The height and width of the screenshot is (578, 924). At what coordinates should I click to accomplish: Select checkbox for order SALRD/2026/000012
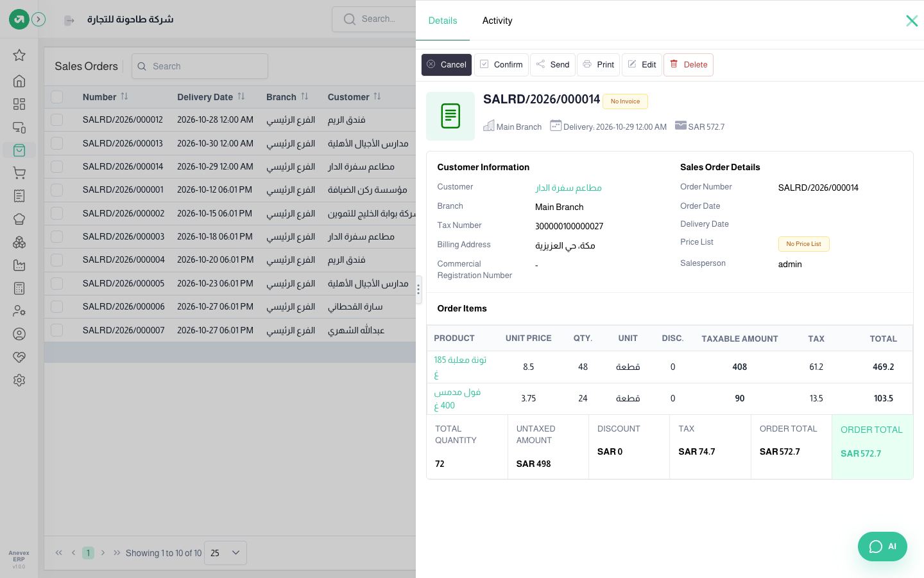57,120
